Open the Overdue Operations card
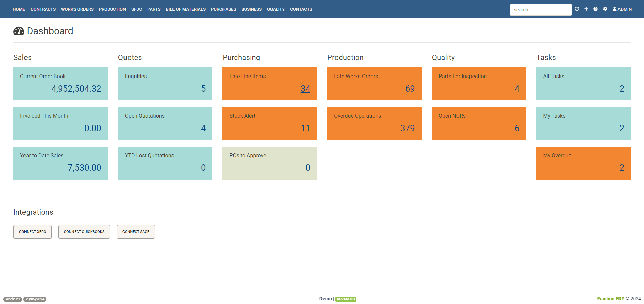This screenshot has width=644, height=304. tap(374, 123)
